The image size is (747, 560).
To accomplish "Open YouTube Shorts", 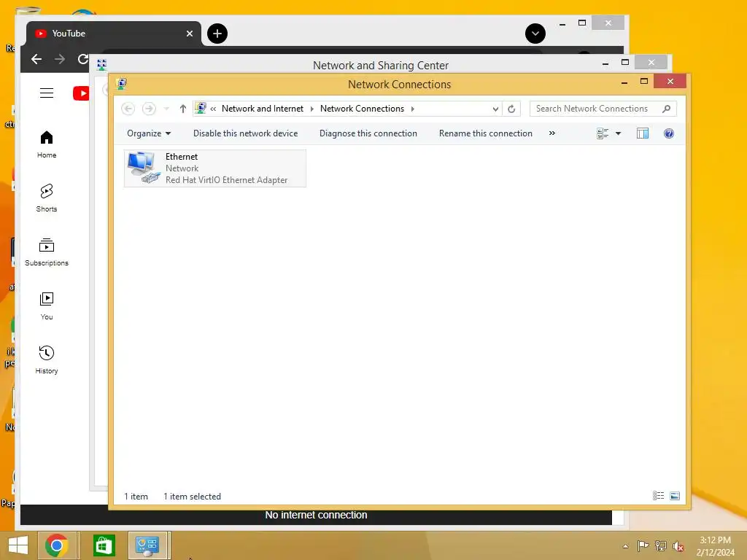I will click(47, 198).
